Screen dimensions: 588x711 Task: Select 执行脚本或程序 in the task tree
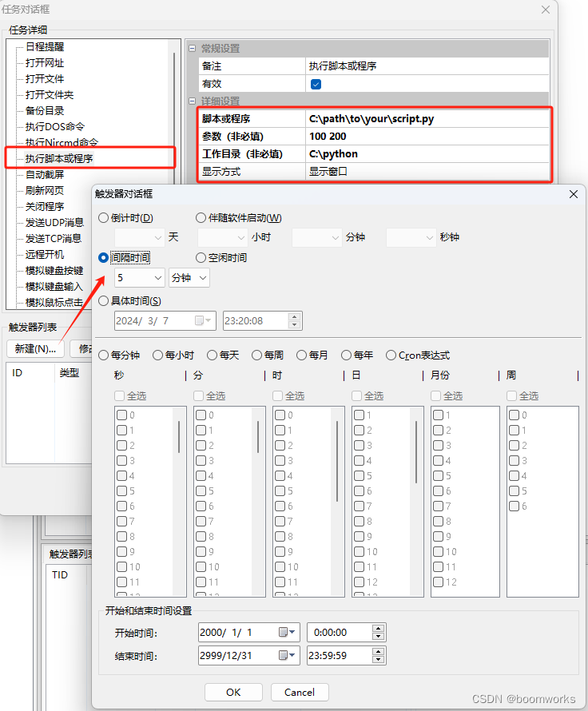(59, 158)
